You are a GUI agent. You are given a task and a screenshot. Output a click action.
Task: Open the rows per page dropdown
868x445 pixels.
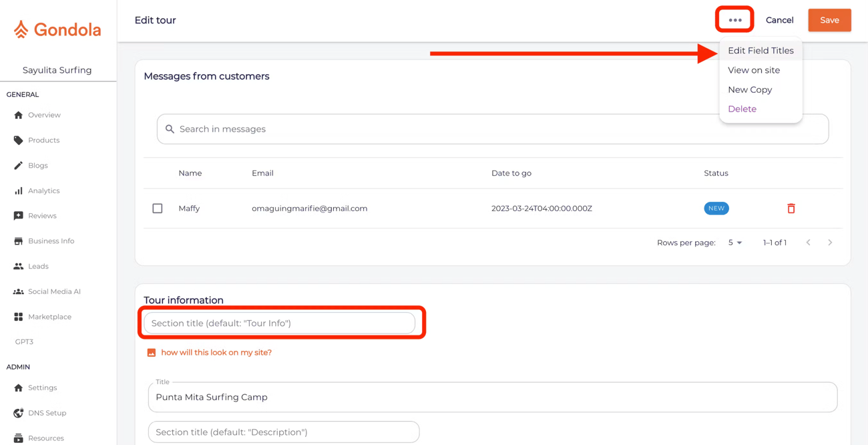735,243
